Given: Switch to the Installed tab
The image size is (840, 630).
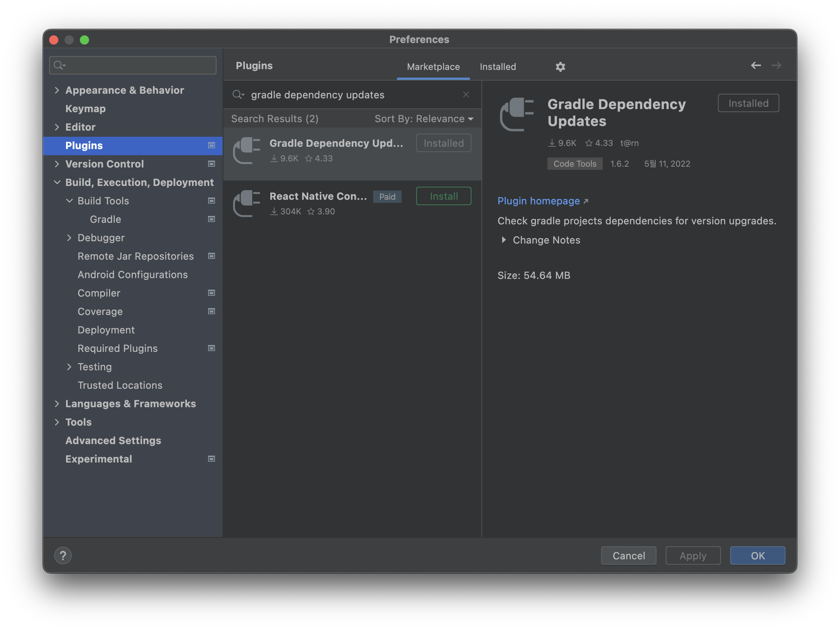Looking at the screenshot, I should click(x=498, y=67).
